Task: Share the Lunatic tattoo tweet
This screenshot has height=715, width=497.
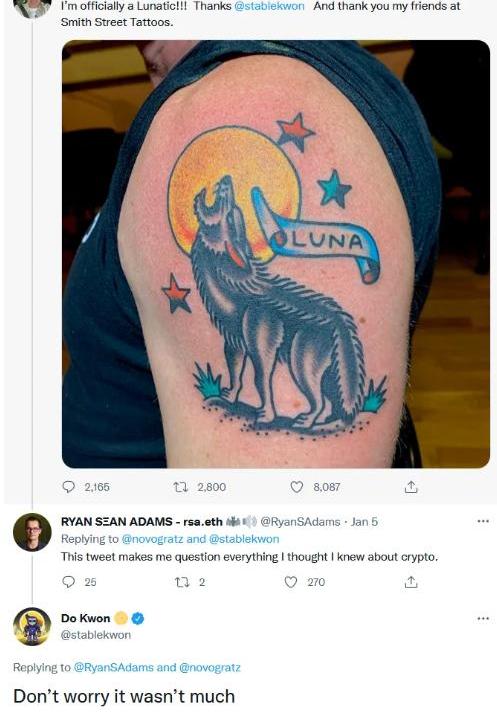Action: point(410,487)
